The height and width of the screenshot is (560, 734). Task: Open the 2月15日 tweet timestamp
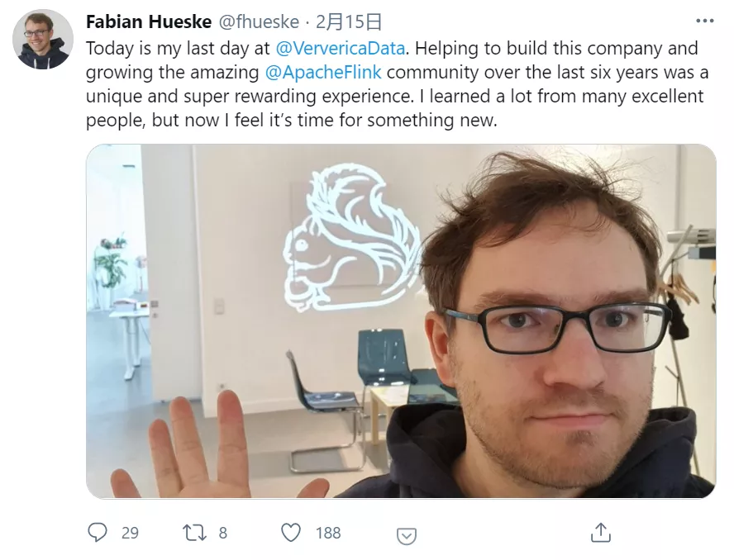[349, 21]
